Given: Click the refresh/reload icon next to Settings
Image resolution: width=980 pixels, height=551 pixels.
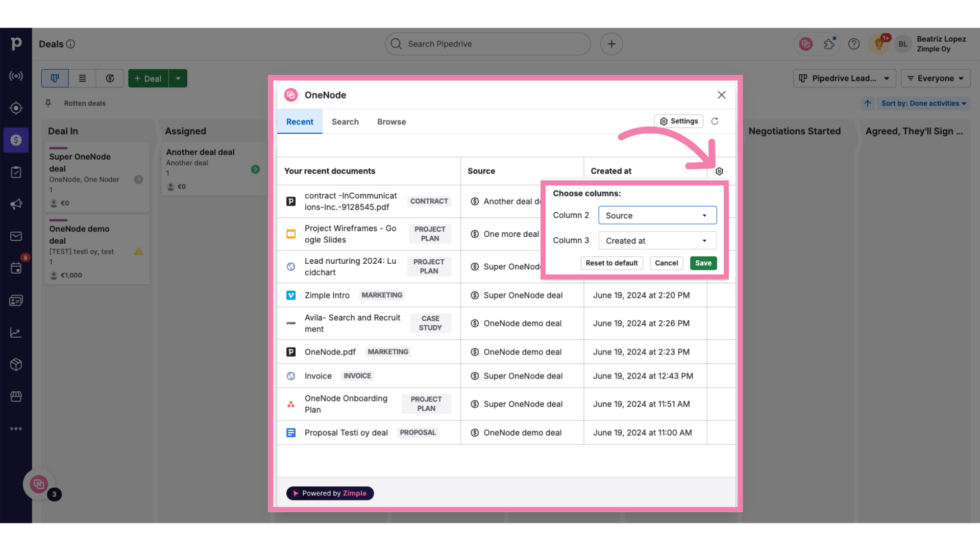Looking at the screenshot, I should [x=715, y=121].
